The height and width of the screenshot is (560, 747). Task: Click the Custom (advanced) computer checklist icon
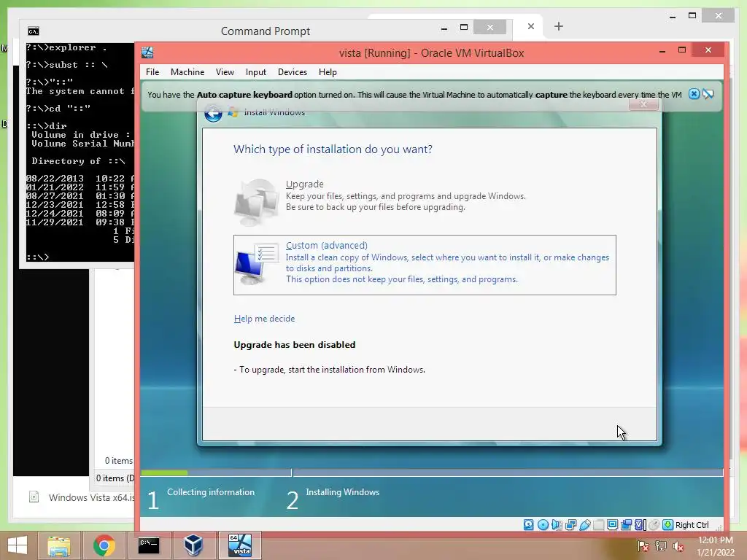[x=256, y=264]
